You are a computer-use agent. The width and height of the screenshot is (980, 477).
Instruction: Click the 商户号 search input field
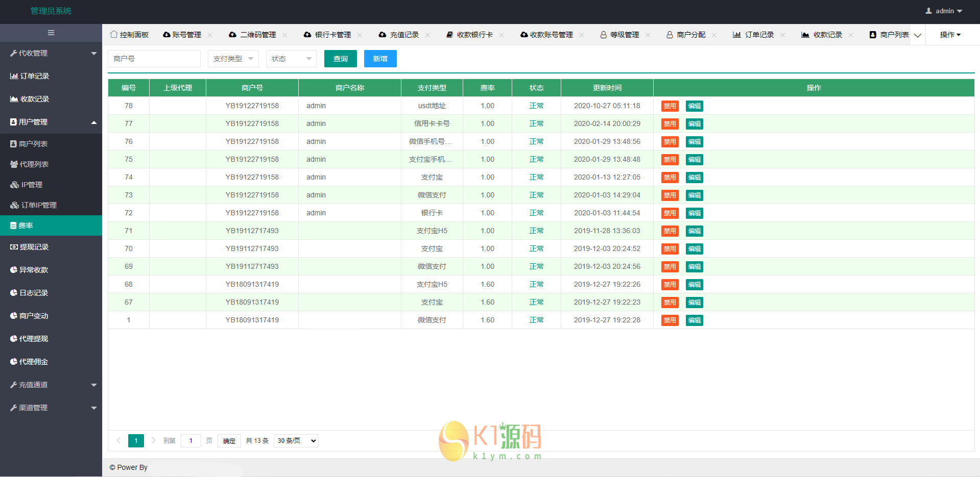[154, 59]
